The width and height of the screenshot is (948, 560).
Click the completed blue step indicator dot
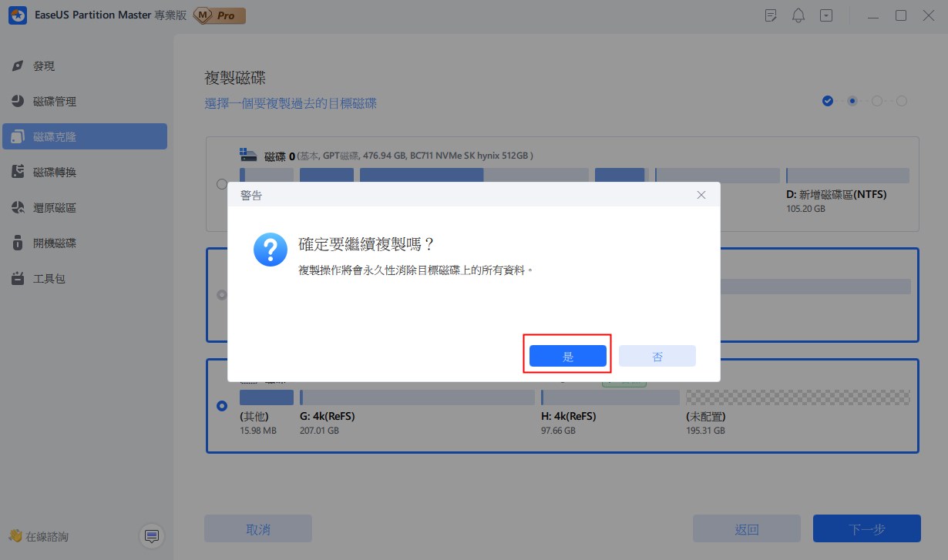point(828,100)
